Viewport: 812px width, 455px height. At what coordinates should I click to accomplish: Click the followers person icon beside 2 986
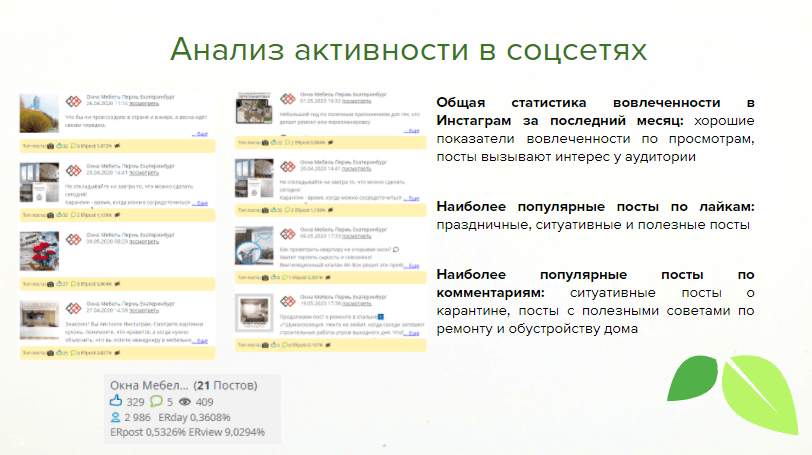[x=115, y=417]
